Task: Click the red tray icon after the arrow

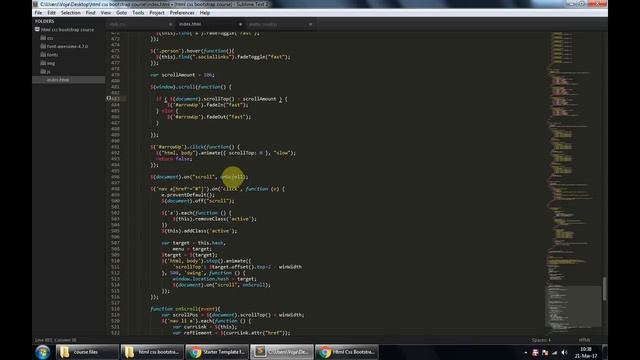Action: coord(535,352)
